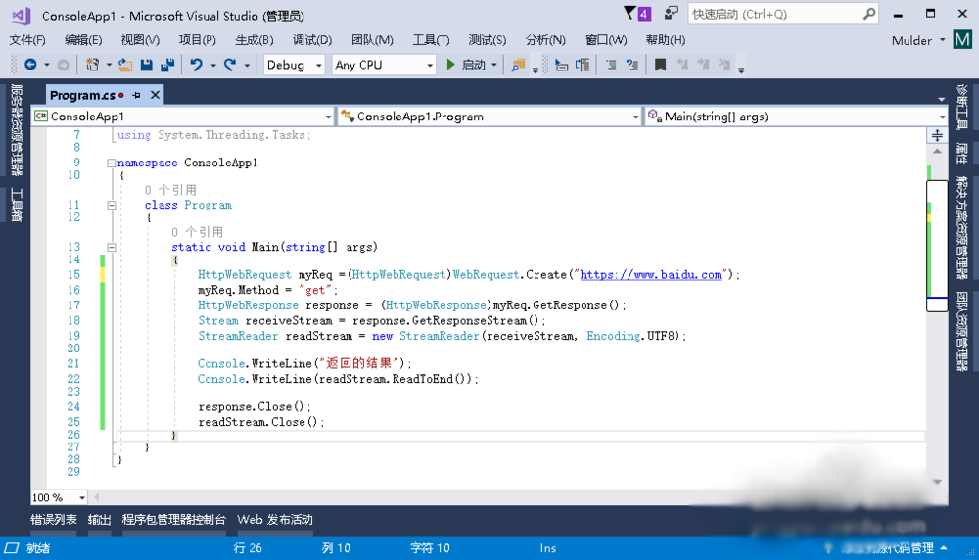Open the 调试(D) menu

(312, 40)
